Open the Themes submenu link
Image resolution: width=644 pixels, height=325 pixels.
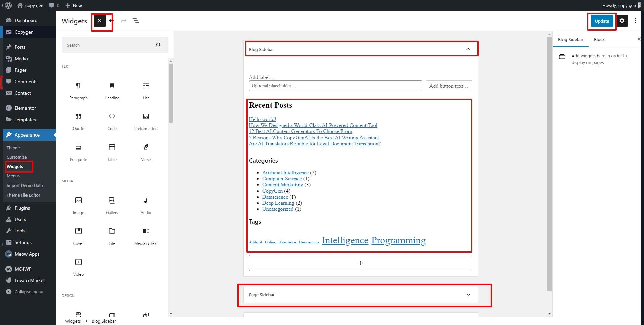14,148
